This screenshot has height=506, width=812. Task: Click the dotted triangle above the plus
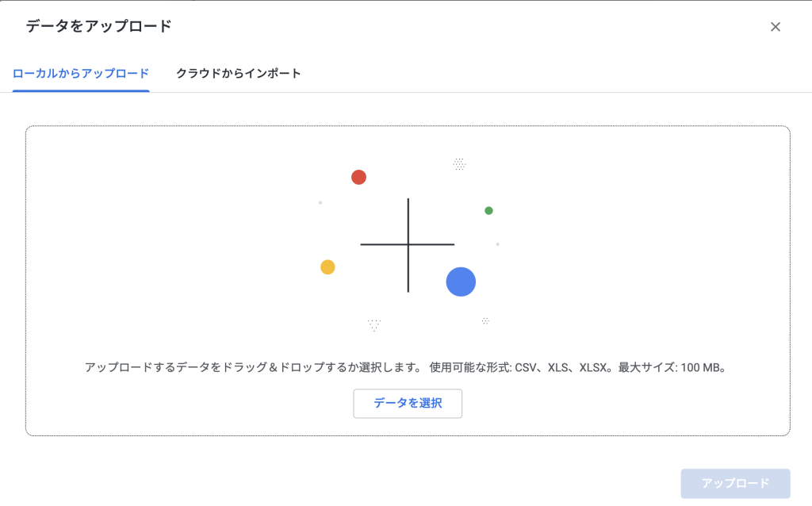pyautogui.click(x=459, y=164)
